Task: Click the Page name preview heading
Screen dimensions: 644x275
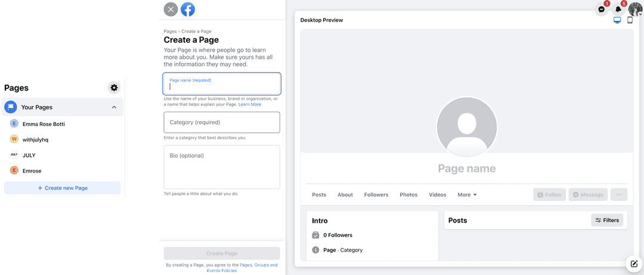Action: coord(467,169)
